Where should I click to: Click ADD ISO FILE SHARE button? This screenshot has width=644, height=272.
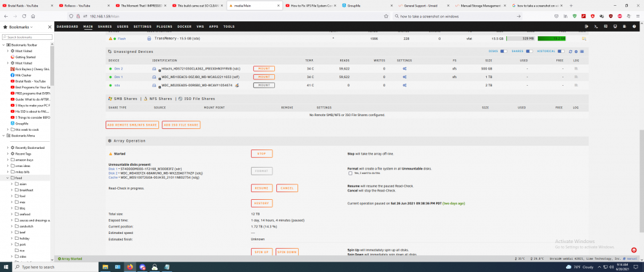(181, 125)
